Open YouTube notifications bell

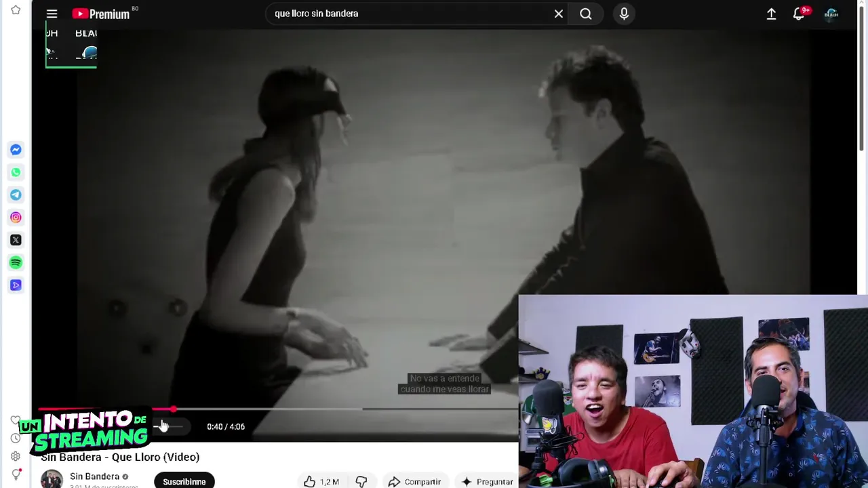799,14
